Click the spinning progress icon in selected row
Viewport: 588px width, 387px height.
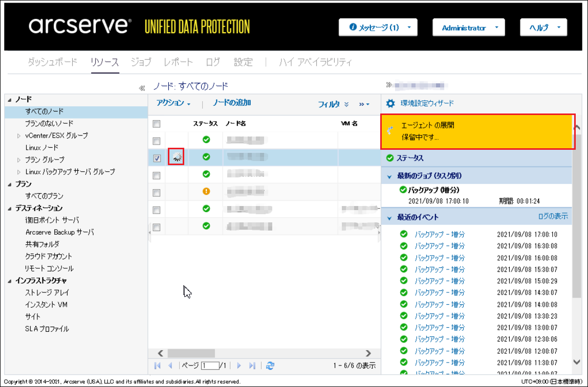pos(177,157)
